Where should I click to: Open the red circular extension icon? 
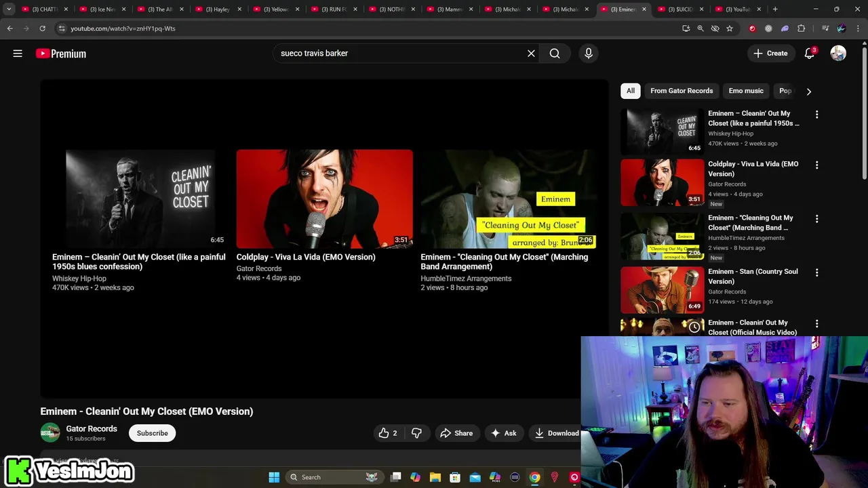pos(752,28)
